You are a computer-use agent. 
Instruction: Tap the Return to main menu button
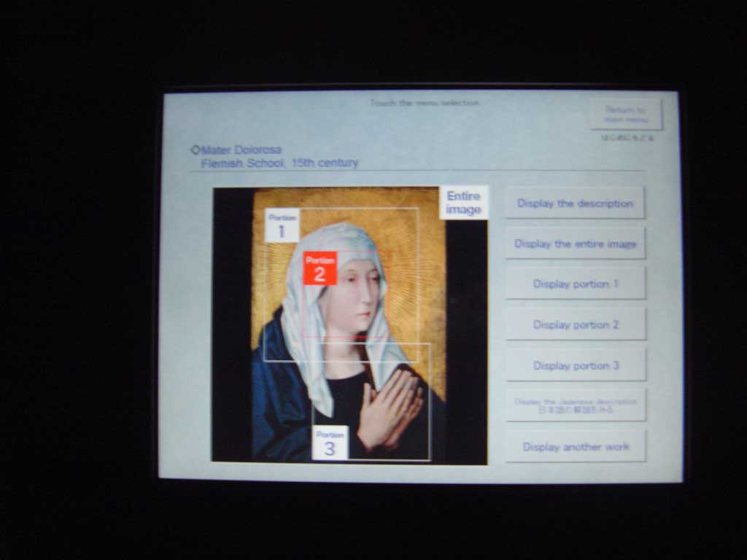[626, 114]
